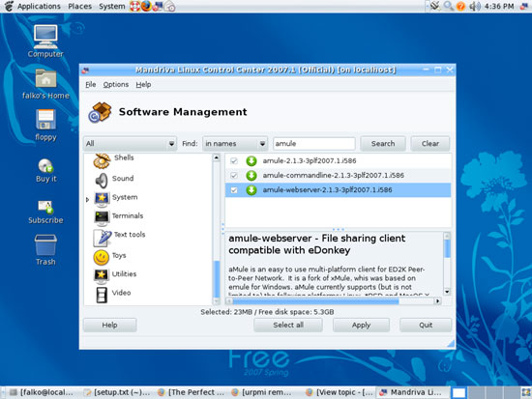
Task: Select the Video film icon
Action: coord(102,295)
